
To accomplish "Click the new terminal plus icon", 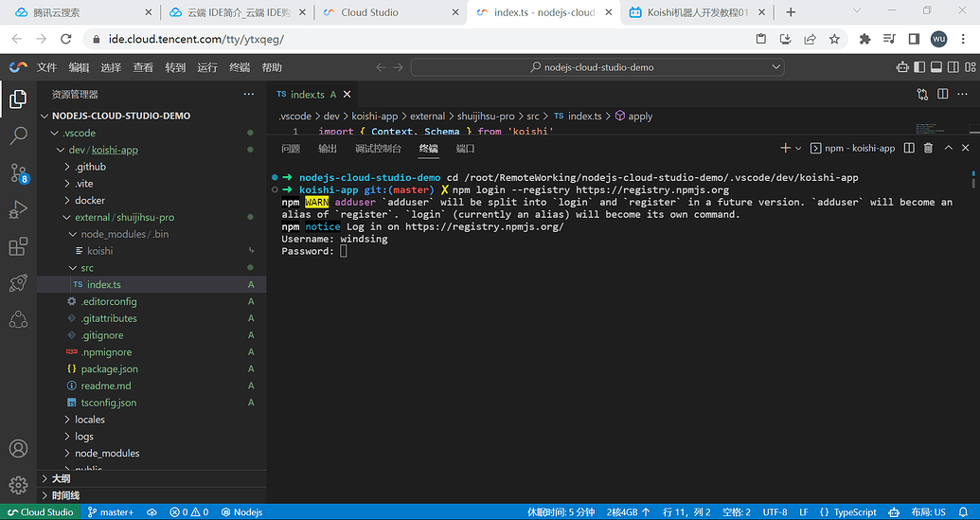I will pyautogui.click(x=785, y=149).
